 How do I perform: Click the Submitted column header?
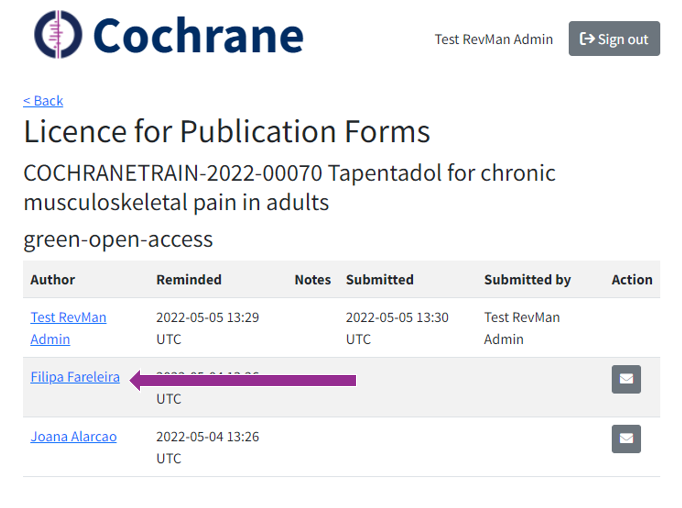pyautogui.click(x=380, y=280)
